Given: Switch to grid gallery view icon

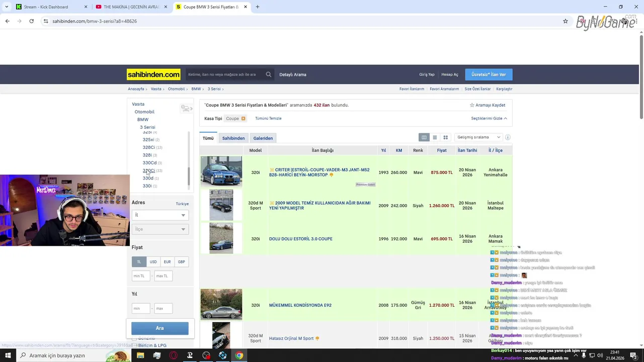Looking at the screenshot, I should point(445,137).
